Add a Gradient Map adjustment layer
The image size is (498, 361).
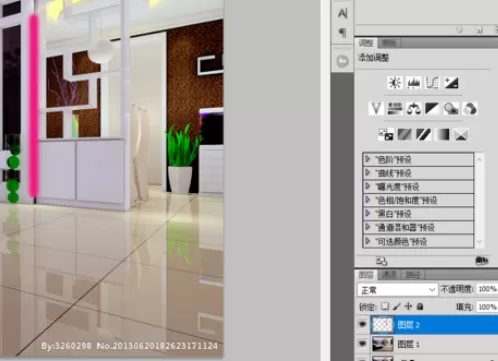[x=442, y=135]
